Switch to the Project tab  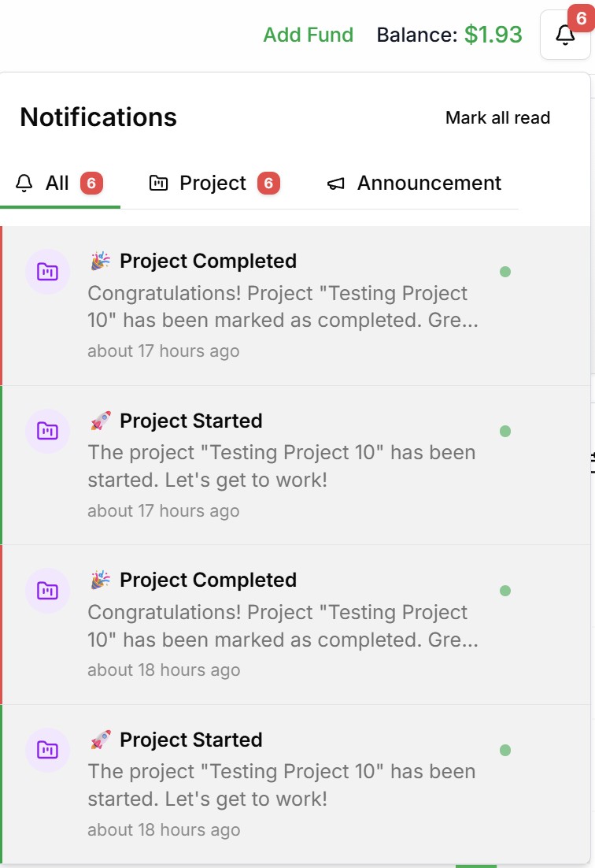[x=213, y=183]
